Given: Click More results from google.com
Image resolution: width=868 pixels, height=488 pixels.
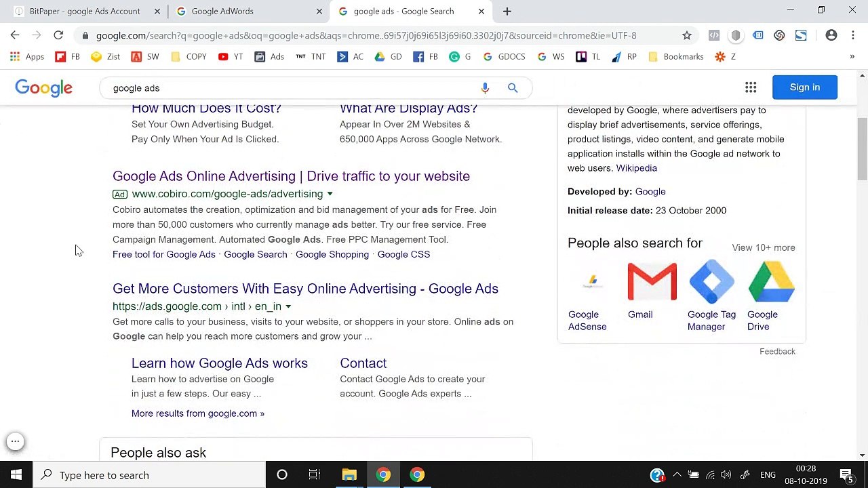Looking at the screenshot, I should coord(198,413).
